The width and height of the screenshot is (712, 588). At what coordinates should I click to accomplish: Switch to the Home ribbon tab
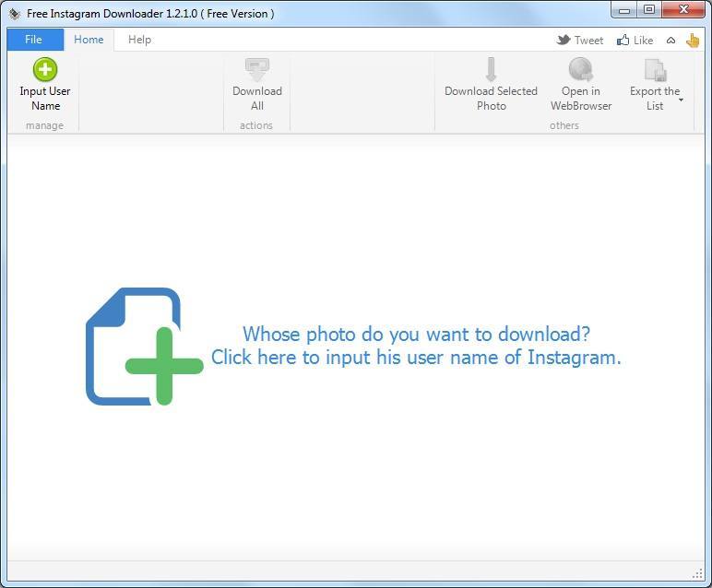coord(89,40)
